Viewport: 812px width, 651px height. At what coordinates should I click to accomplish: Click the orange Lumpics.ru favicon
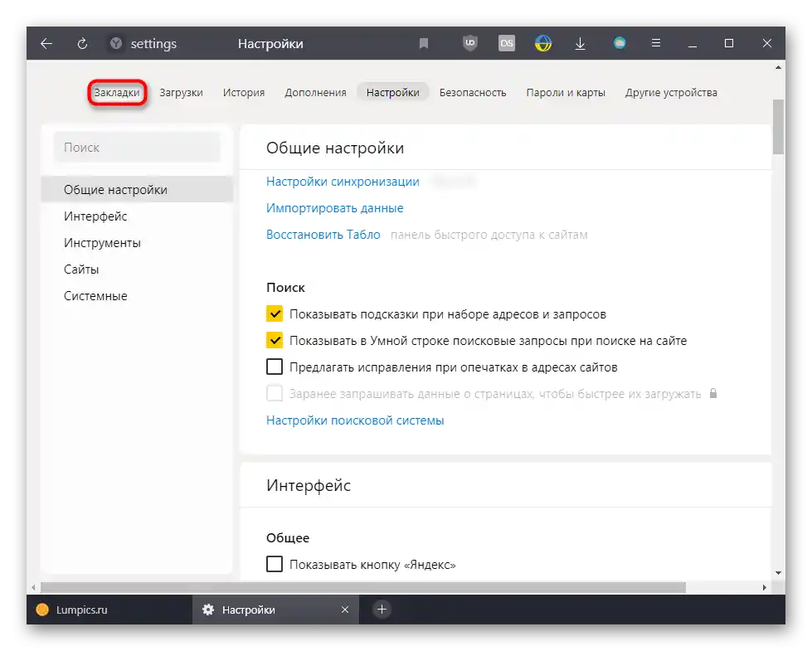click(x=42, y=610)
